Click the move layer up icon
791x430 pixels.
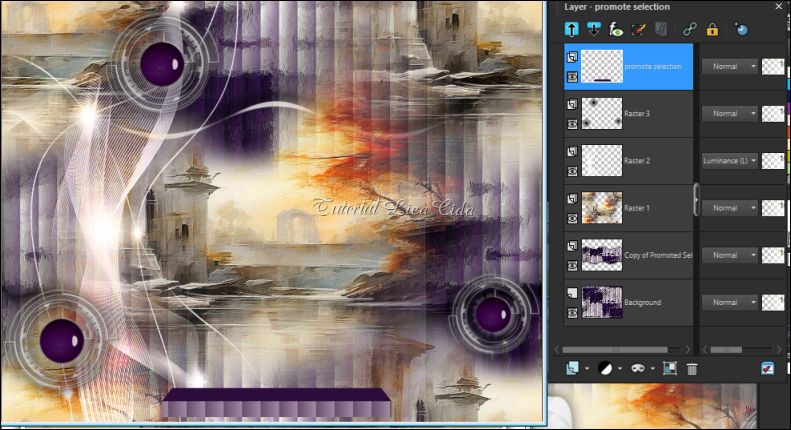573,29
